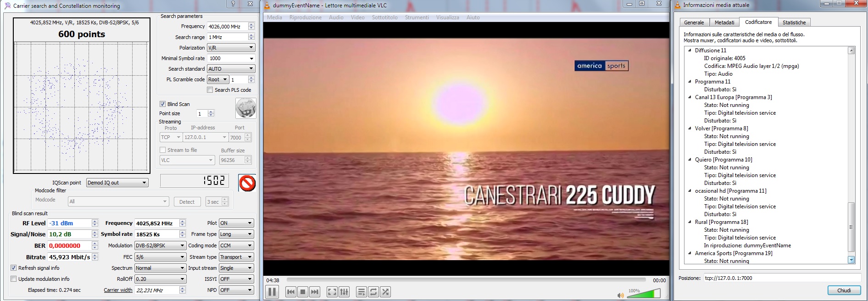
Task: Open the Pilot ON dropdown
Action: (x=236, y=223)
